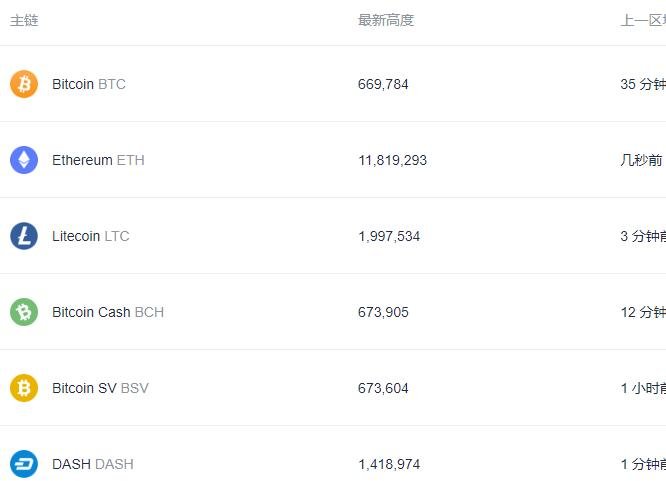Click DASH block height 1,418,974
This screenshot has height=481, width=666.
pyautogui.click(x=389, y=464)
